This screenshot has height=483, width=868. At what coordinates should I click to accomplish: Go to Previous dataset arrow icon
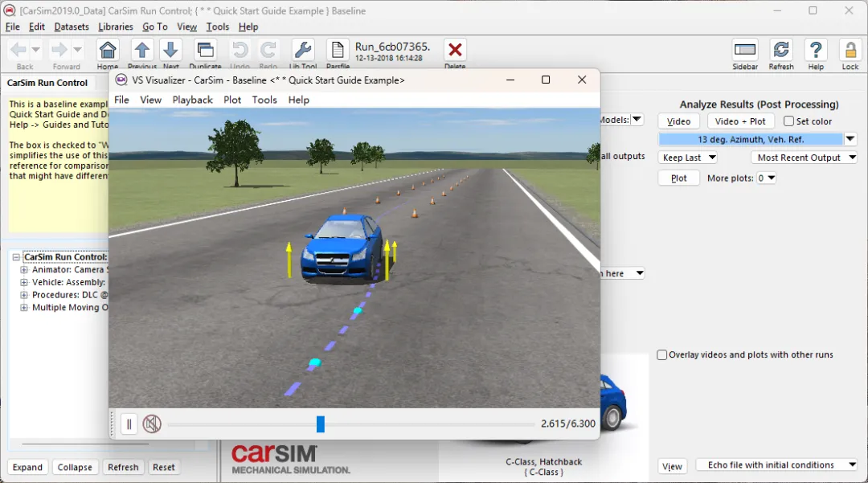(142, 51)
